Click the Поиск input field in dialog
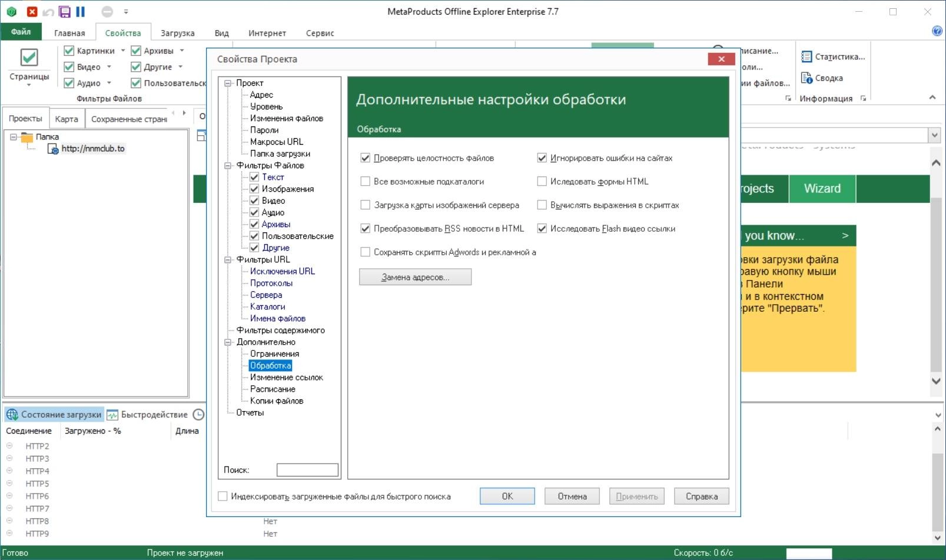 click(x=307, y=469)
